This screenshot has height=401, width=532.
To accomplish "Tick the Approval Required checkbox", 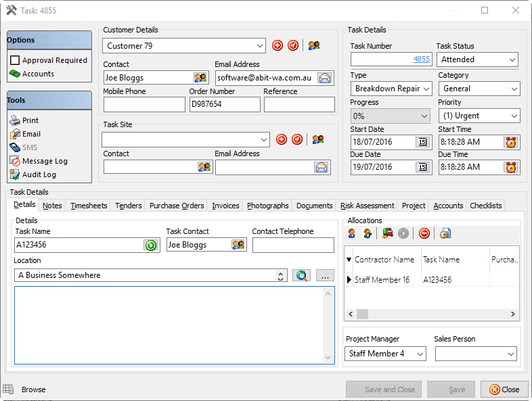I will 15,60.
